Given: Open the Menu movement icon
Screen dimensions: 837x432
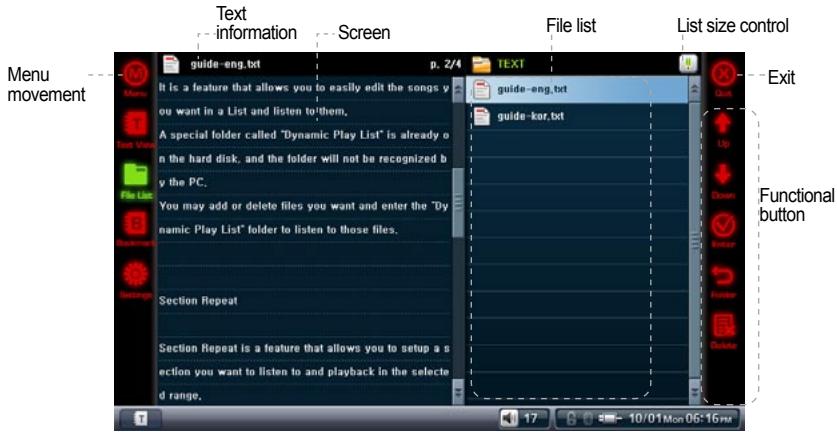Looking at the screenshot, I should click(136, 75).
